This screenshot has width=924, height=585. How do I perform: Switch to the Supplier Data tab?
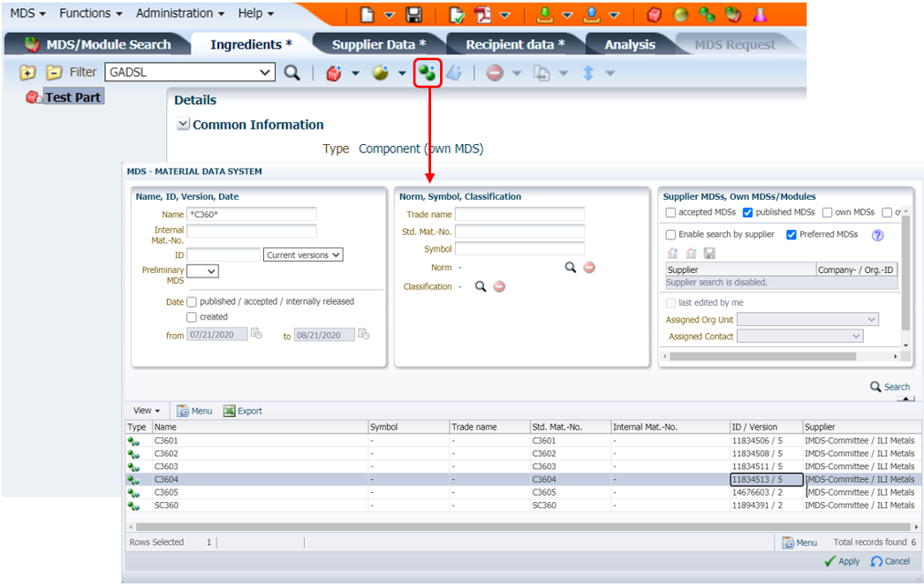click(x=378, y=44)
